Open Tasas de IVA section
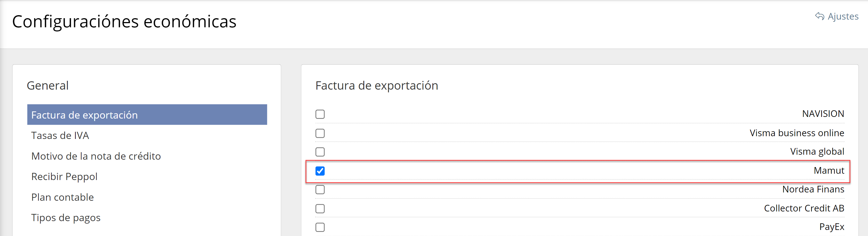868x236 pixels. point(60,136)
